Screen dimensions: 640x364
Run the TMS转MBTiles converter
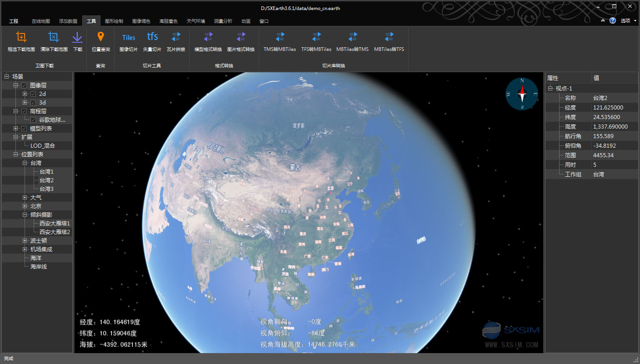tap(280, 41)
